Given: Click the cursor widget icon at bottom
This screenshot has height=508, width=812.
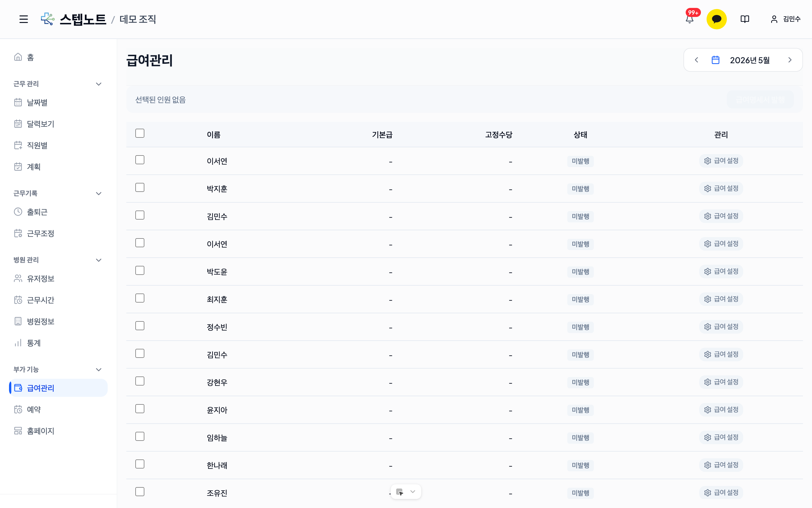Looking at the screenshot, I should [400, 492].
